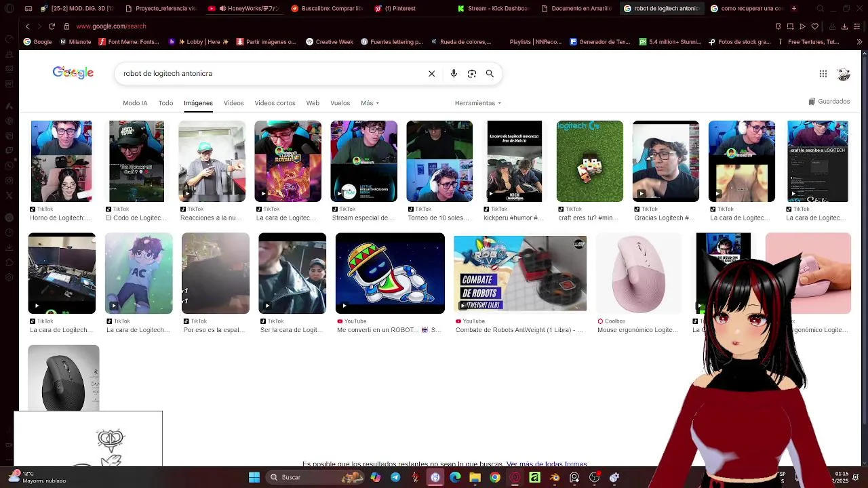Open Blender from the taskbar
Image resolution: width=868 pixels, height=488 pixels.
point(555,477)
